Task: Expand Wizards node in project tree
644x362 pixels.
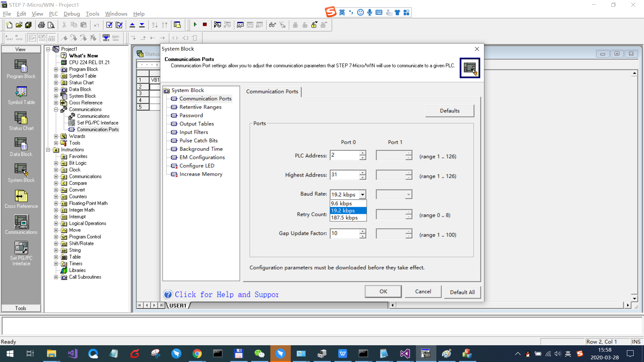Action: [x=56, y=136]
